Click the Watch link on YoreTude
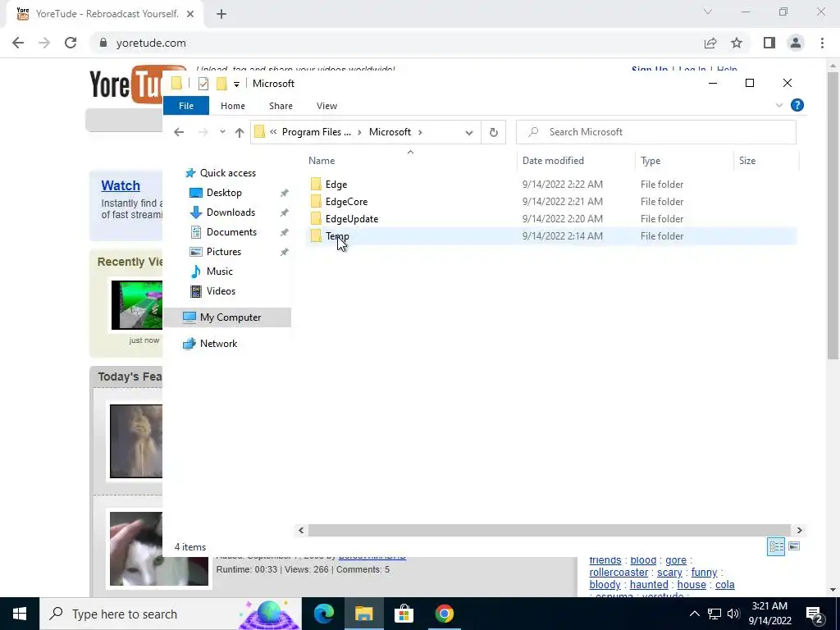 [121, 186]
